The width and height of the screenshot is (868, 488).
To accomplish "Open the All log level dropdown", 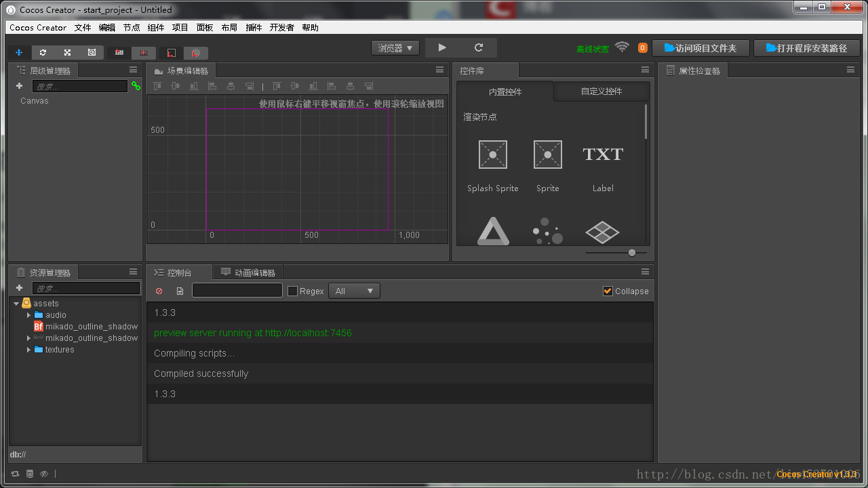I will coord(355,291).
